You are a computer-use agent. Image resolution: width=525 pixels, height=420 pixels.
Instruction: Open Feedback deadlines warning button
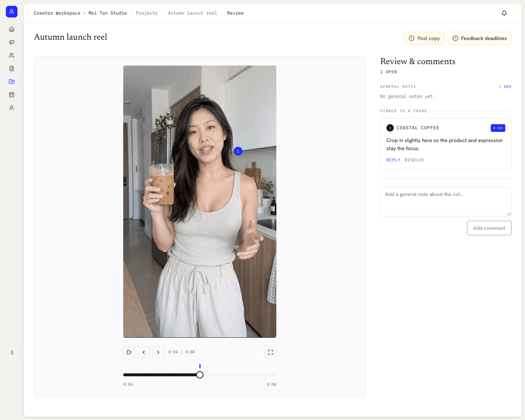point(479,38)
